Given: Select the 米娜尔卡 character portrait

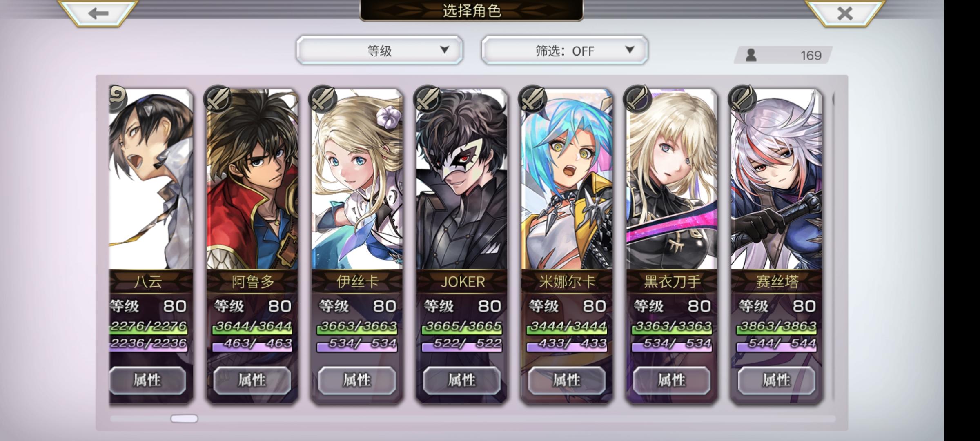Looking at the screenshot, I should [x=567, y=180].
